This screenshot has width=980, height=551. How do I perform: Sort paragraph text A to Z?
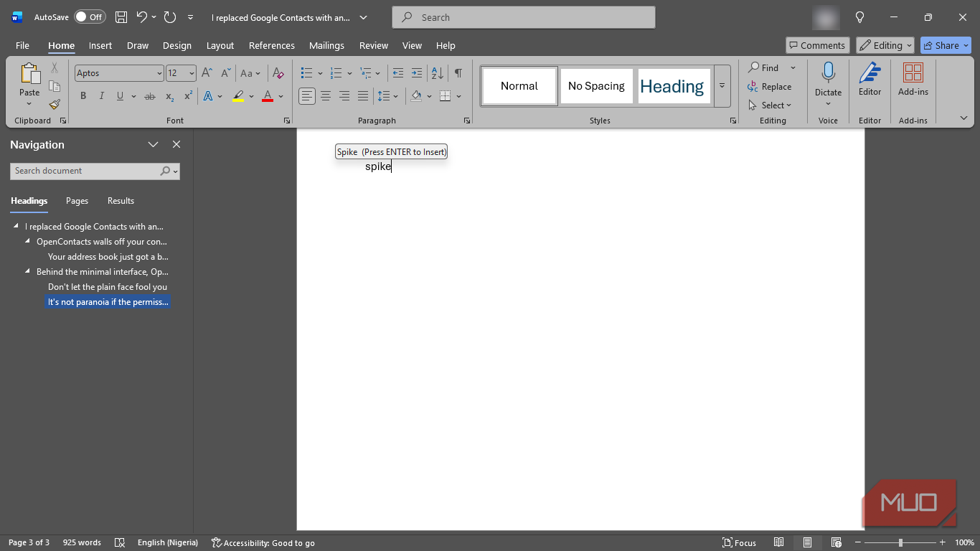coord(437,73)
